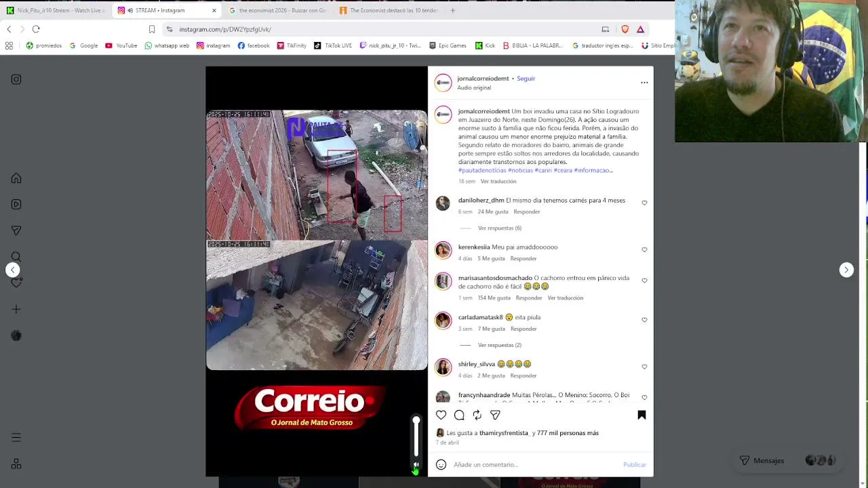Bookmark this page in the address bar
This screenshot has width=868, height=488.
(152, 29)
